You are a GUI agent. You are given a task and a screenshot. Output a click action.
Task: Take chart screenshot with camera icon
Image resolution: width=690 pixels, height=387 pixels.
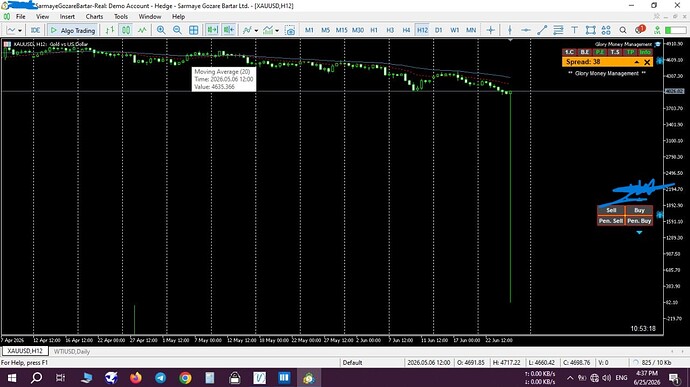click(x=290, y=30)
